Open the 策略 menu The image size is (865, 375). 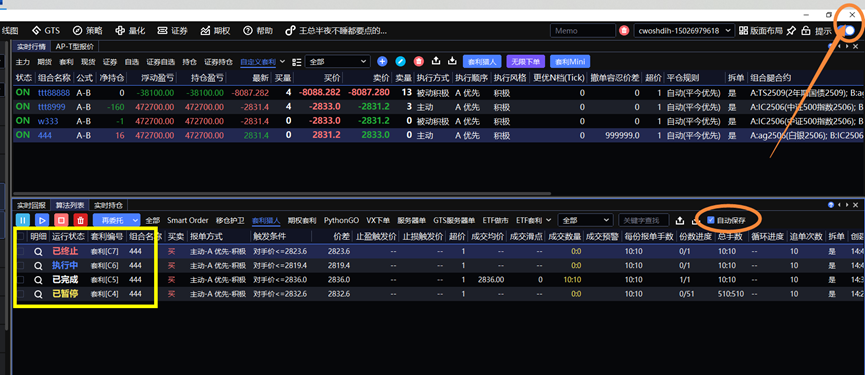87,31
